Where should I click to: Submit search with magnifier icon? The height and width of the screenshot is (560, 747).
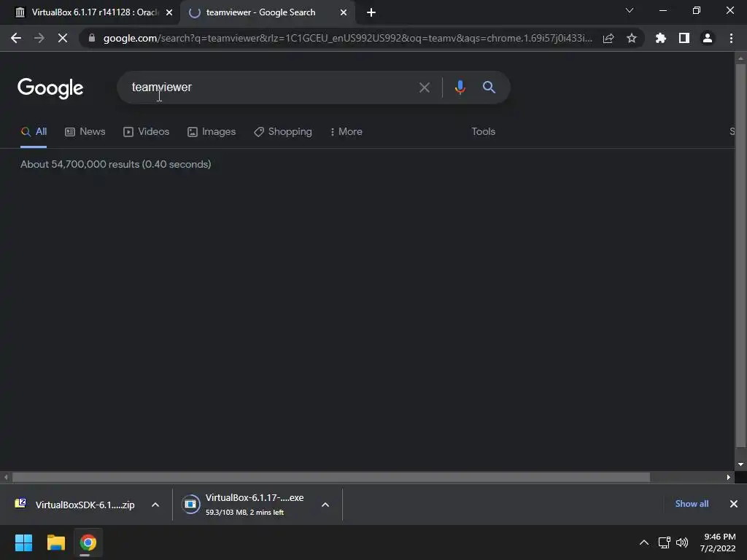click(x=489, y=87)
